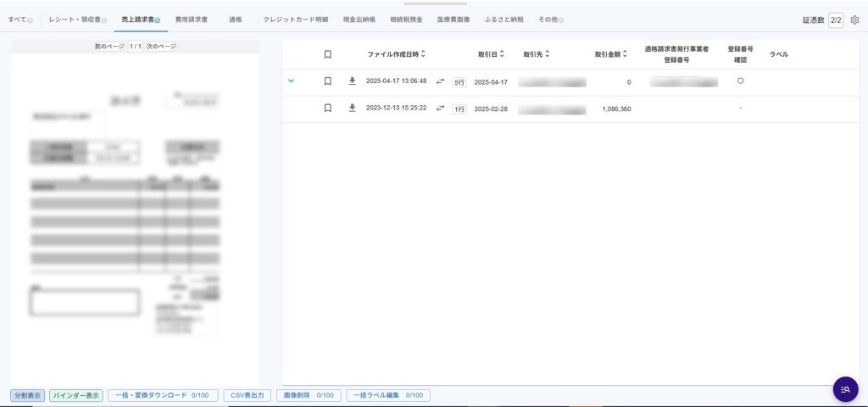Open the 1行 line-count badge
This screenshot has height=407, width=868.
point(459,109)
